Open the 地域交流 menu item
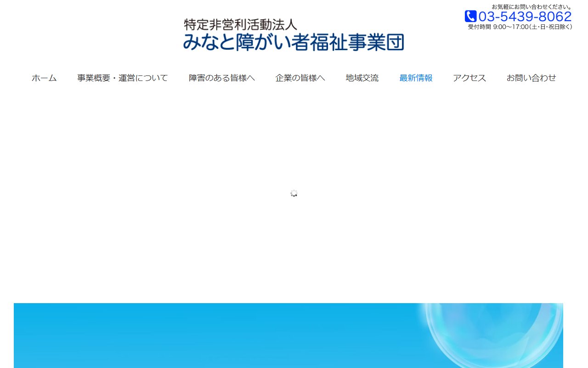This screenshot has width=588, height=368. point(362,78)
